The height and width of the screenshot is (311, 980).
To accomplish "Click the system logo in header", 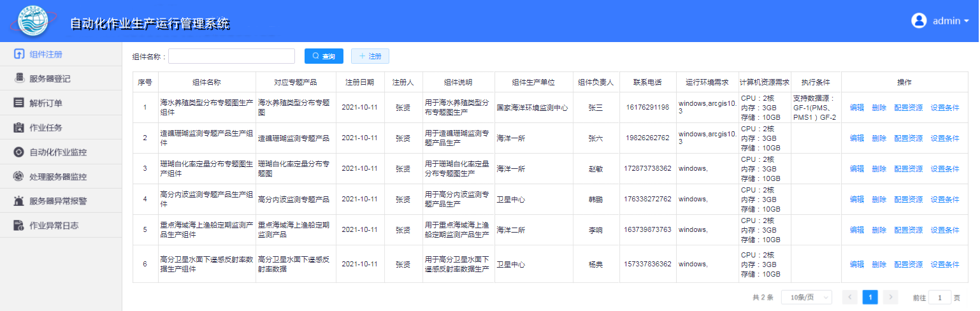I will [33, 22].
